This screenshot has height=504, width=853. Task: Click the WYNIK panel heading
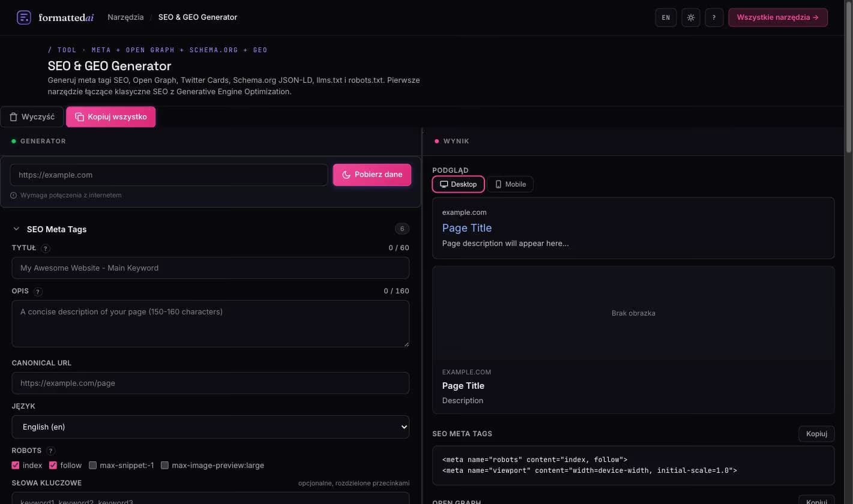point(456,141)
